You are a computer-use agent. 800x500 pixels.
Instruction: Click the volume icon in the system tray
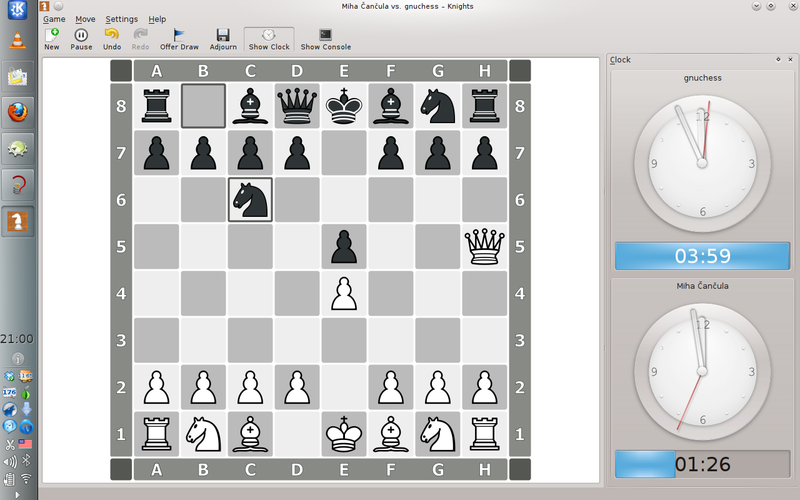click(x=9, y=462)
